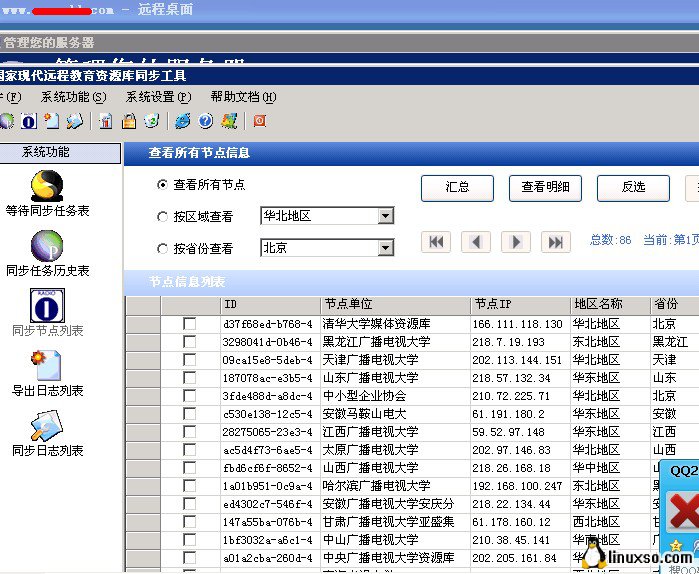Go to the next page arrow button
Viewport: 699px width, 574px height.
click(x=515, y=242)
